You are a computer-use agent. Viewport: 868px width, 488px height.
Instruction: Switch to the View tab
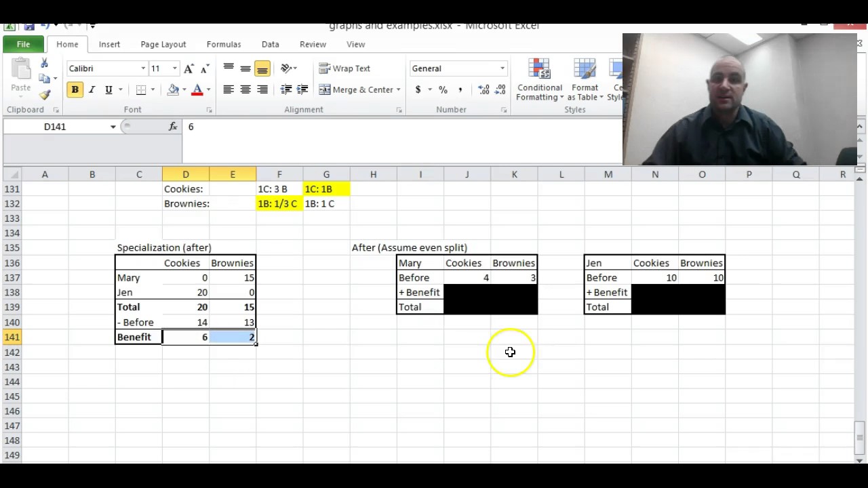pyautogui.click(x=356, y=44)
